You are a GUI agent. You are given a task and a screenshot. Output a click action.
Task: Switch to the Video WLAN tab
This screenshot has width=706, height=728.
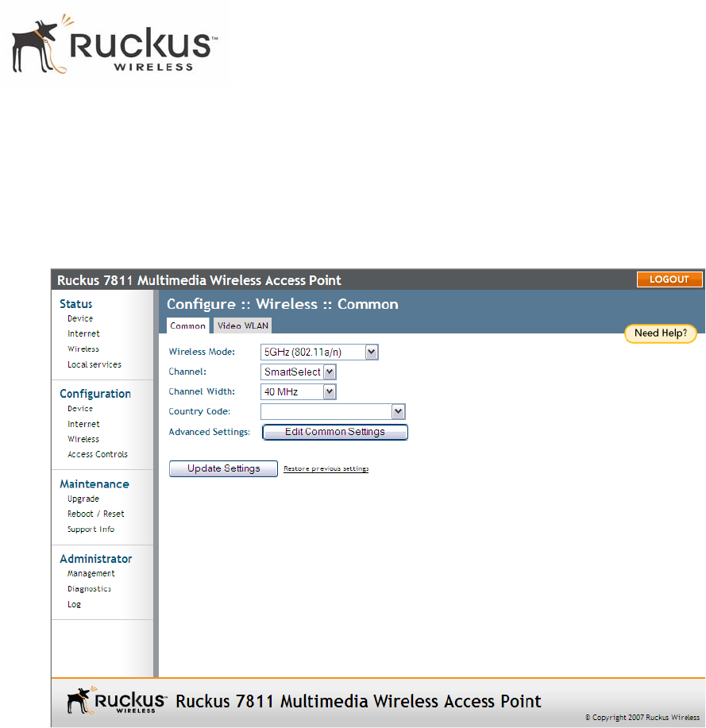(x=243, y=325)
